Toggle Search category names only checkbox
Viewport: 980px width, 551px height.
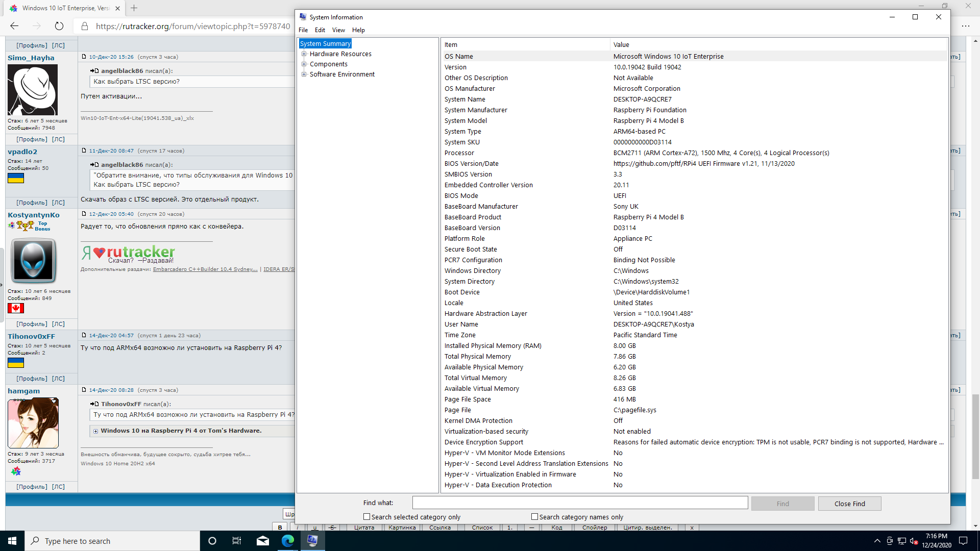point(534,517)
